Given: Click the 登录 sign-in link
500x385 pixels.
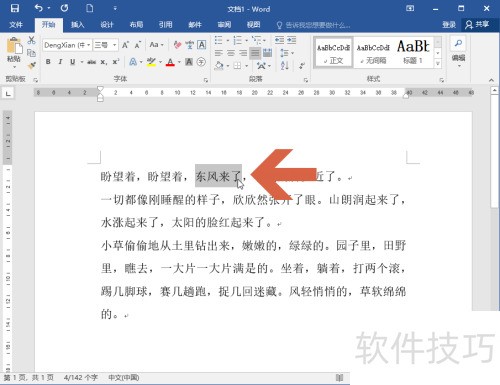Looking at the screenshot, I should [x=449, y=25].
